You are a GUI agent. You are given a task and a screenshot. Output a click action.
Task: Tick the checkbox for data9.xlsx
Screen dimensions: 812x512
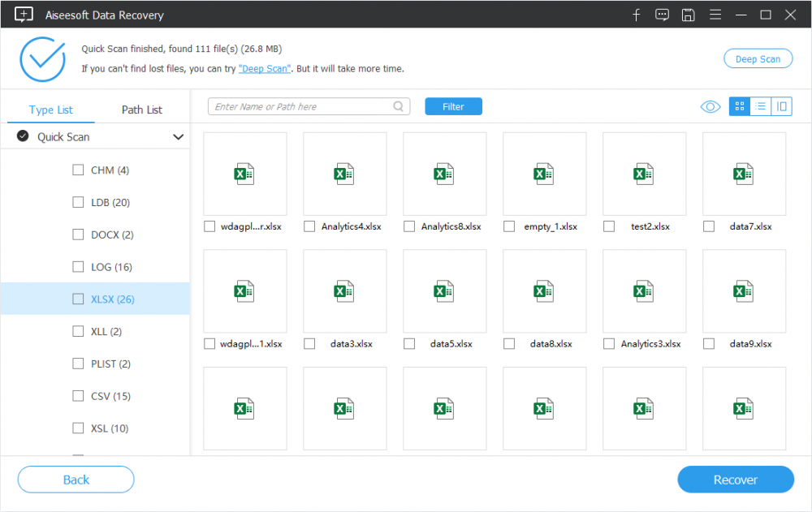(709, 344)
